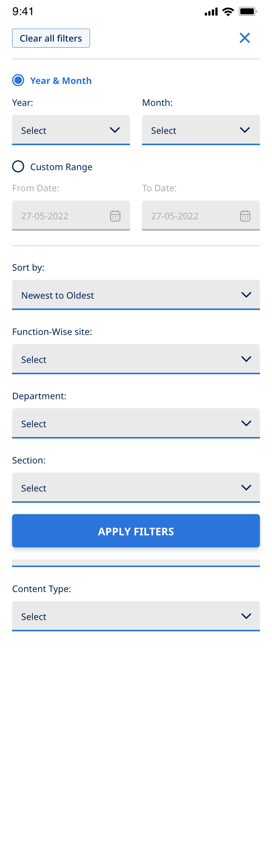
Task: Open the Function-Wise site dropdown
Action: click(136, 359)
